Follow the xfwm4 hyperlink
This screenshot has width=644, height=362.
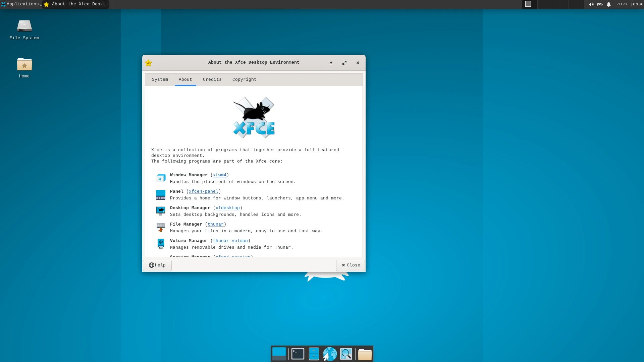[x=220, y=175]
